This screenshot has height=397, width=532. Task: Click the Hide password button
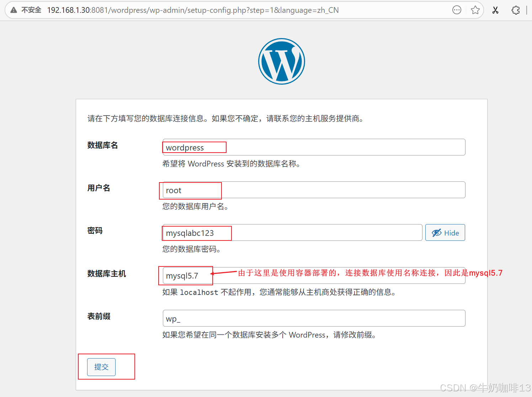445,233
